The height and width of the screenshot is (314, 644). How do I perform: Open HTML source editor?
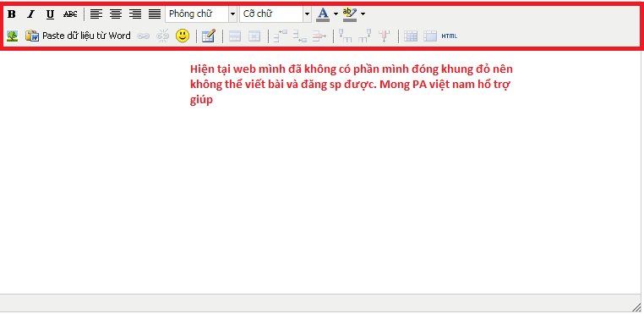coord(450,36)
